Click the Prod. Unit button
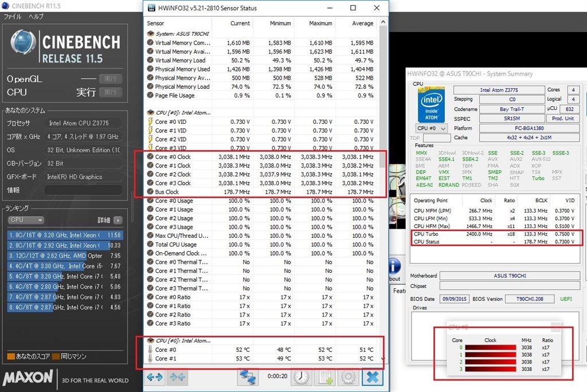The width and height of the screenshot is (587, 392). pyautogui.click(x=563, y=118)
